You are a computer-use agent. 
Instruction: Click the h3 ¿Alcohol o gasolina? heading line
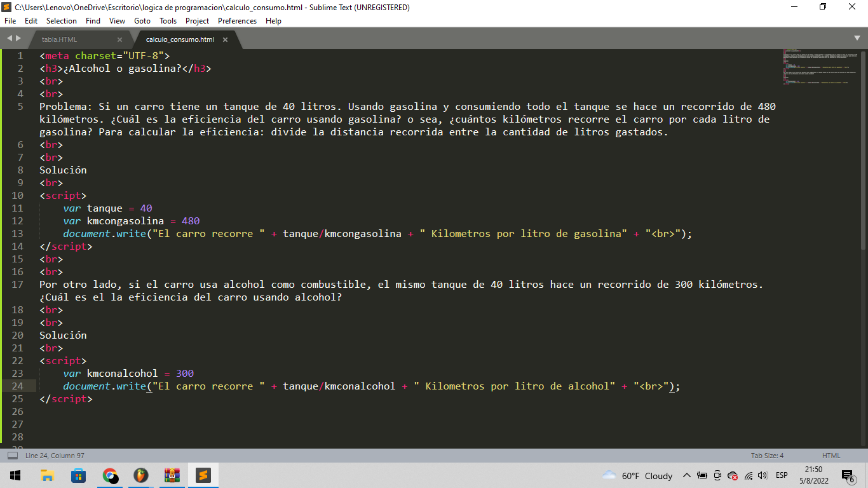point(125,69)
